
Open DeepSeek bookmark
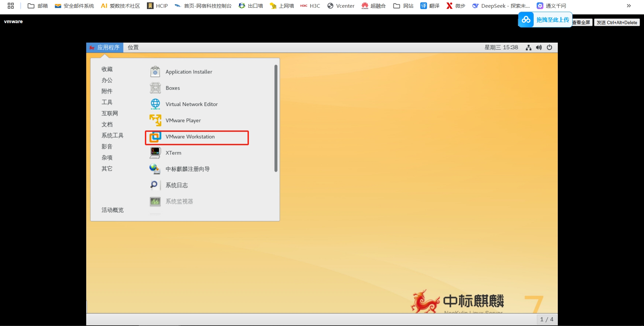[x=501, y=6]
